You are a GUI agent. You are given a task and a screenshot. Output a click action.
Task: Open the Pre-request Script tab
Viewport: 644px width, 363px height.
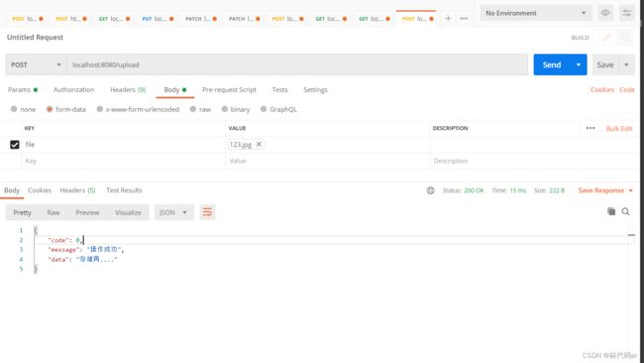point(229,89)
